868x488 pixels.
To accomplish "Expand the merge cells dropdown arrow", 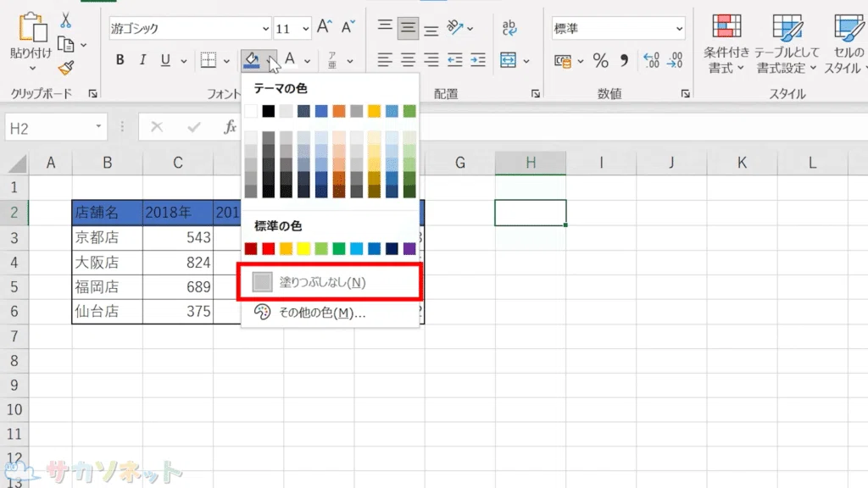I will [x=526, y=61].
